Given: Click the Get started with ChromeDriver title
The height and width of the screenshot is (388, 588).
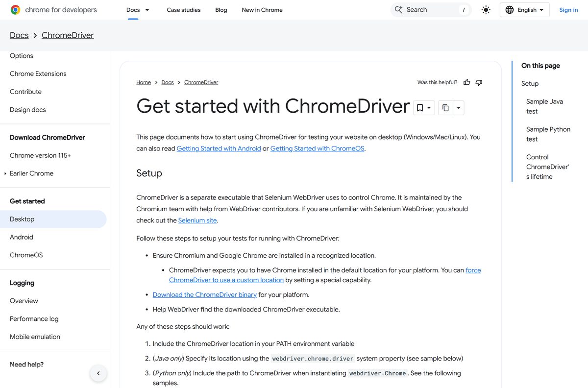Looking at the screenshot, I should (273, 106).
